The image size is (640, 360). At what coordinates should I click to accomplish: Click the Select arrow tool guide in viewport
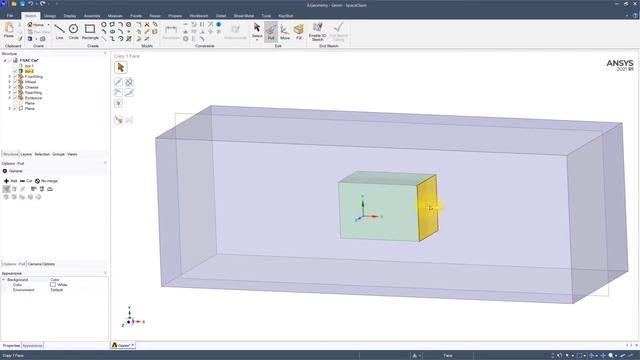[x=120, y=67]
